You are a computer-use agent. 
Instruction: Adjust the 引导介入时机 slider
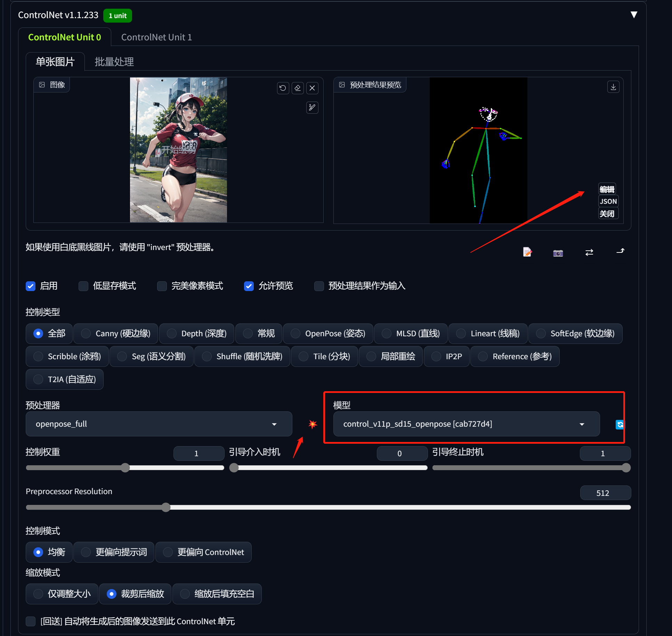point(329,468)
